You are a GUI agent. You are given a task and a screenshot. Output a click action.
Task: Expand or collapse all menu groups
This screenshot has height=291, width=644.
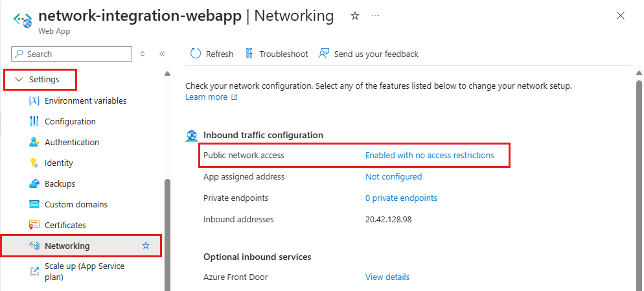click(x=143, y=54)
